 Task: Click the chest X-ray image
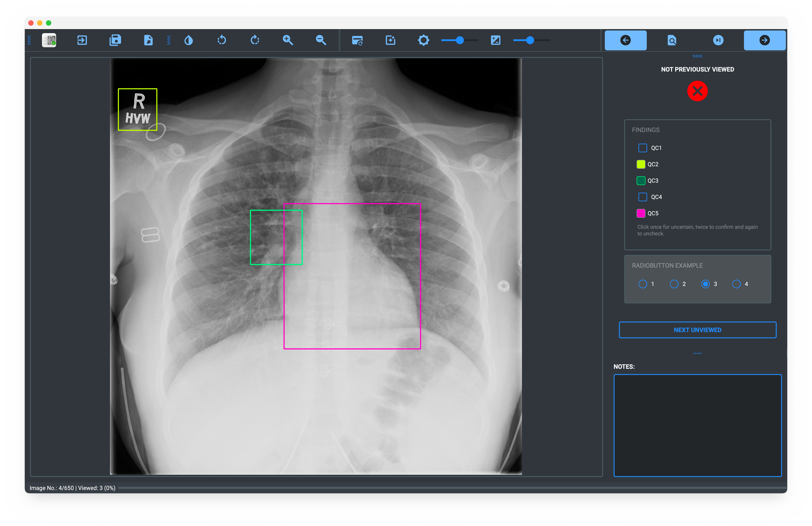(x=316, y=266)
